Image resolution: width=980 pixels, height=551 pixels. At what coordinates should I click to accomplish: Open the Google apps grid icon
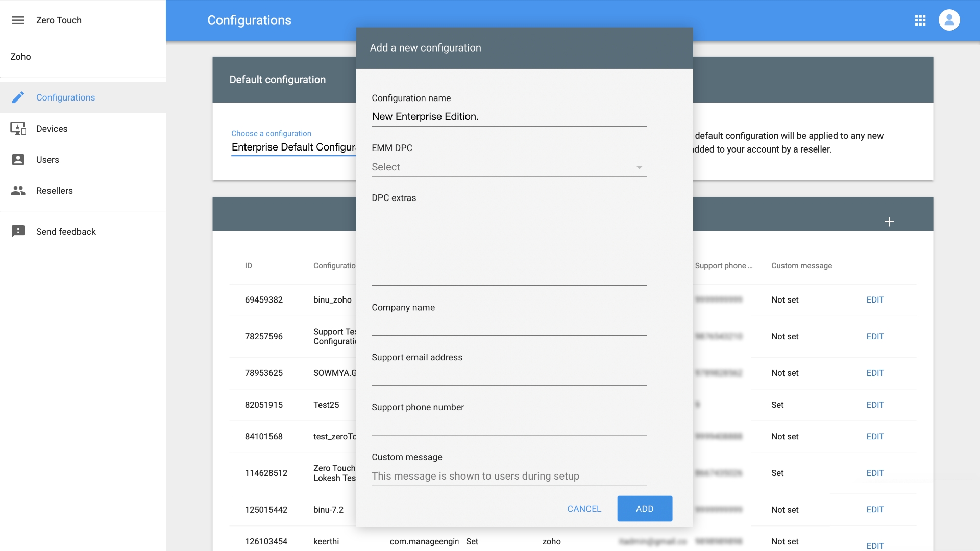click(920, 20)
